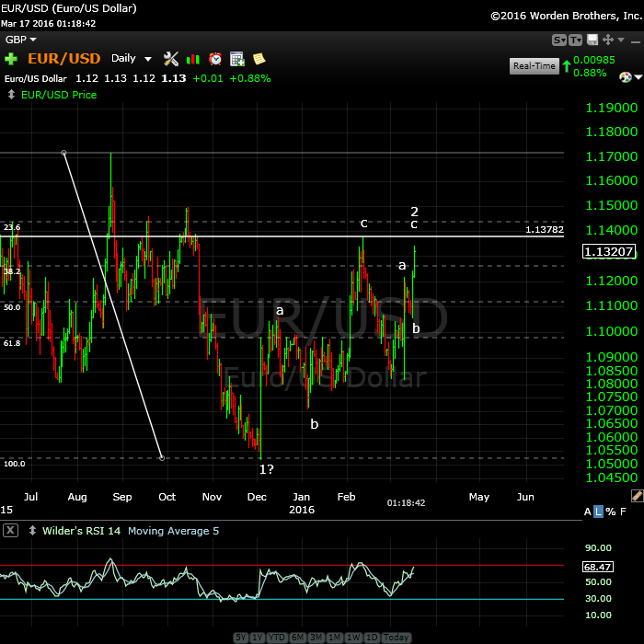
Task: Click the EUR/USD symbol name
Action: (64, 58)
